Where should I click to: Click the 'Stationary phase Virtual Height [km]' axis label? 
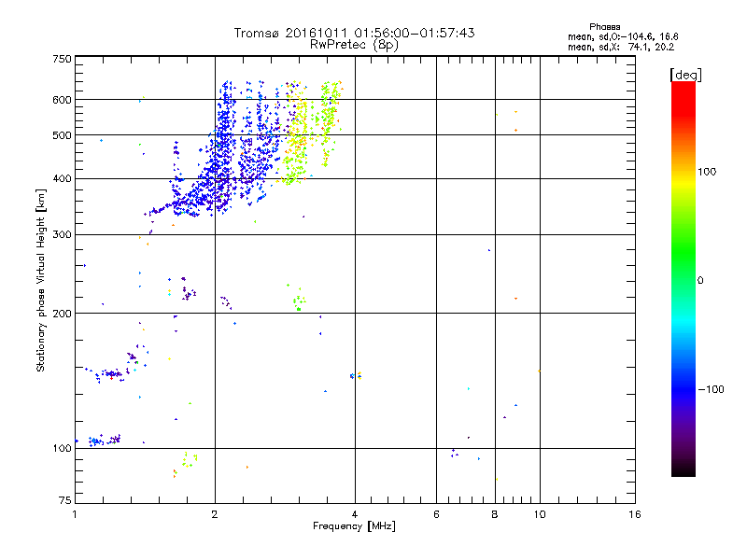tap(41, 280)
